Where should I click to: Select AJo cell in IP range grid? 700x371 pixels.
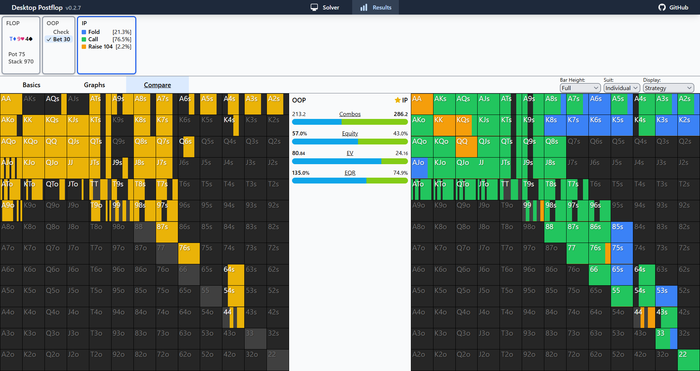click(x=422, y=168)
